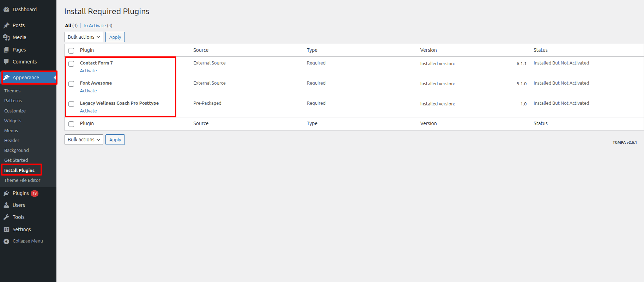644x282 pixels.
Task: Click the Users person icon
Action: 6,205
